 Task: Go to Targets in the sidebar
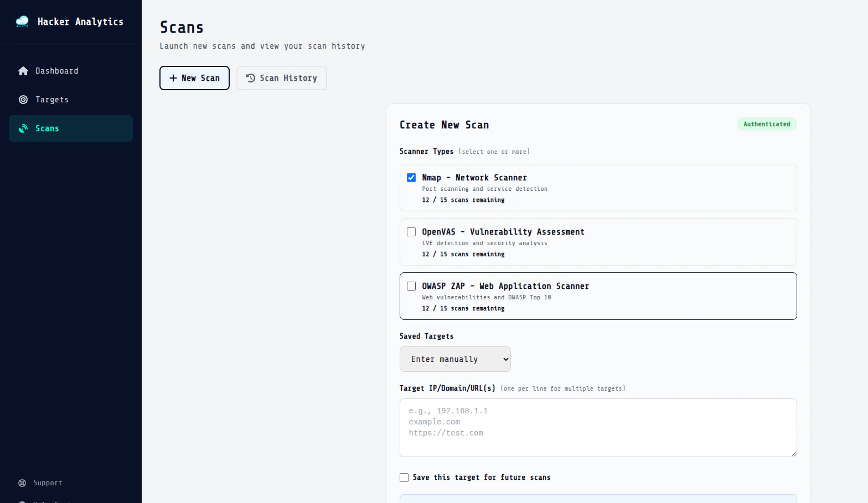click(x=52, y=100)
